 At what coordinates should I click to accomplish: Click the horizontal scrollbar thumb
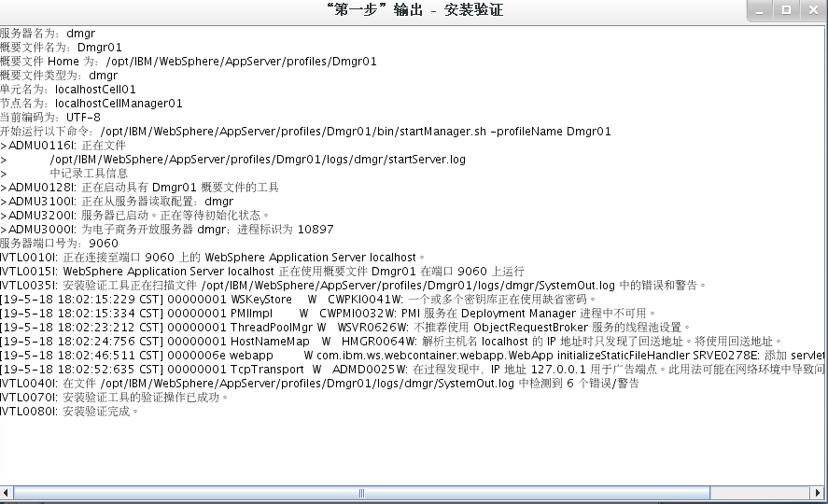[x=361, y=493]
